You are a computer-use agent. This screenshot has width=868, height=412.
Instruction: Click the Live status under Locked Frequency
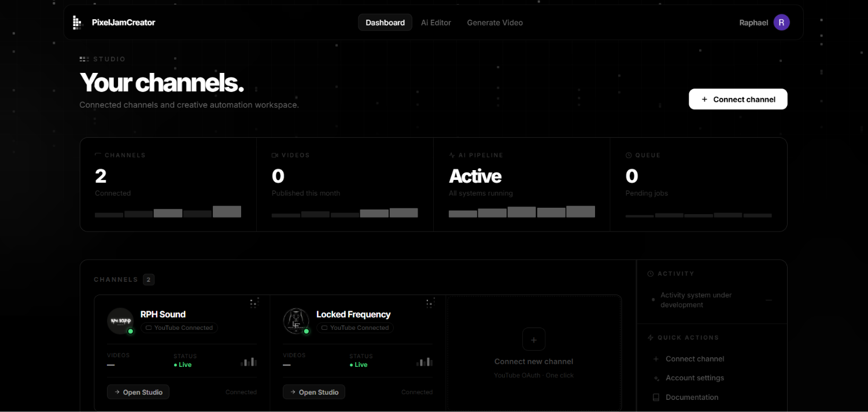359,365
